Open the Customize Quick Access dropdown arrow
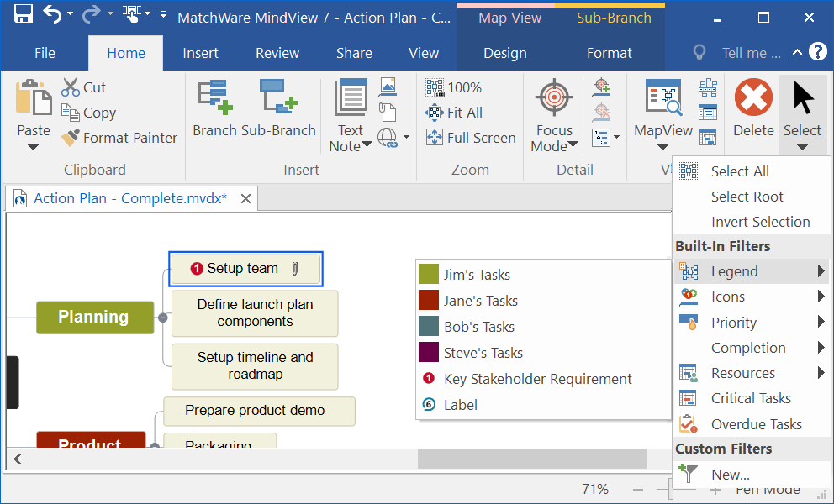The image size is (834, 504). point(163,14)
